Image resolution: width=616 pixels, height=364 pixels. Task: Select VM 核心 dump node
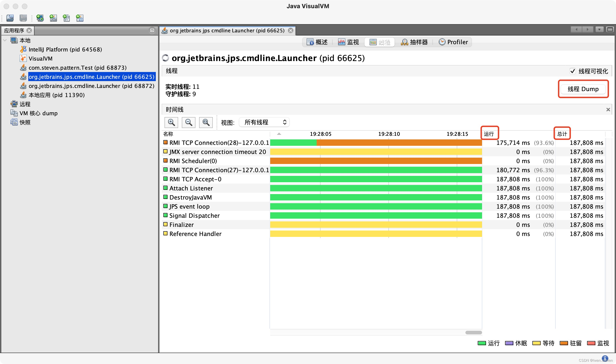[x=38, y=113]
